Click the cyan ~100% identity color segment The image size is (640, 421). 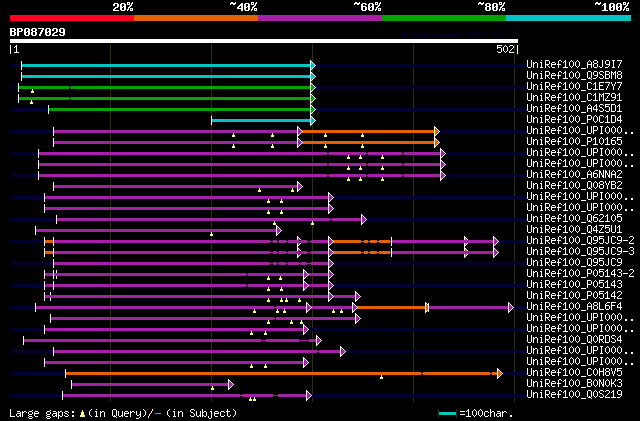coord(569,18)
